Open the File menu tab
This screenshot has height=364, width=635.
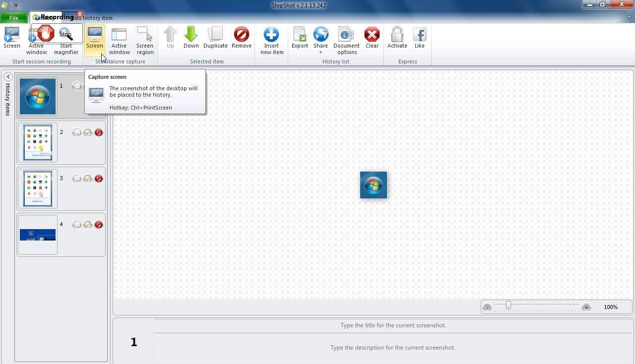click(14, 18)
